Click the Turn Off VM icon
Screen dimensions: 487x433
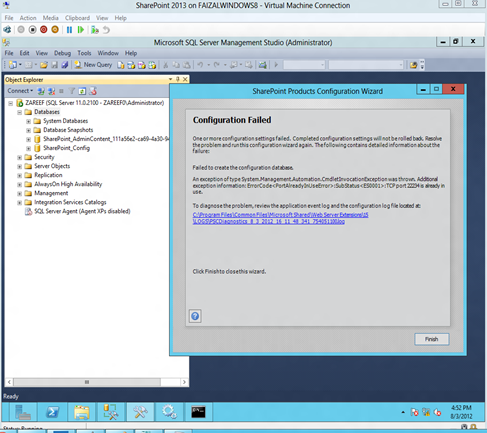pyautogui.click(x=21, y=30)
